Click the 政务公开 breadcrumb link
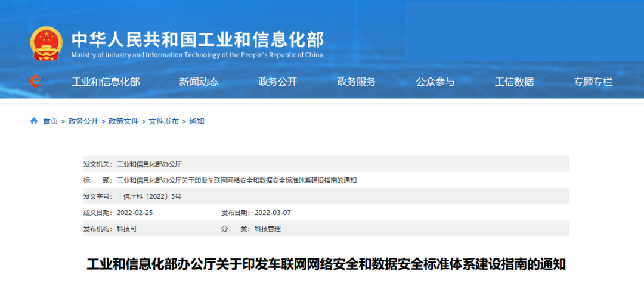The width and height of the screenshot is (644, 284). [x=83, y=121]
